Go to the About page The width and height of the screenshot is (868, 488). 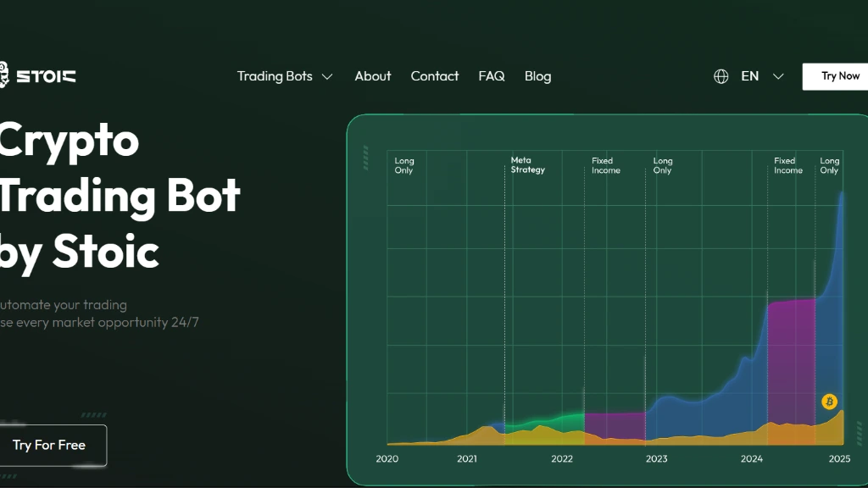pos(373,76)
